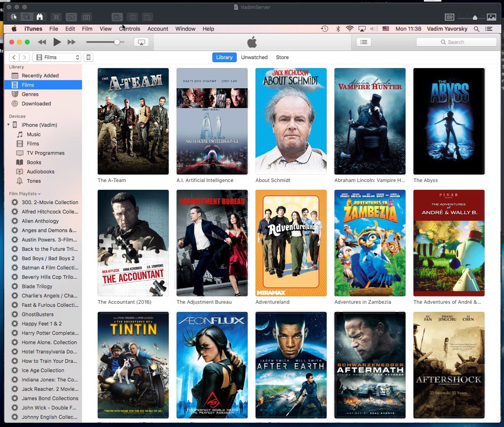Click the image quality full-picture icon

click(x=491, y=17)
